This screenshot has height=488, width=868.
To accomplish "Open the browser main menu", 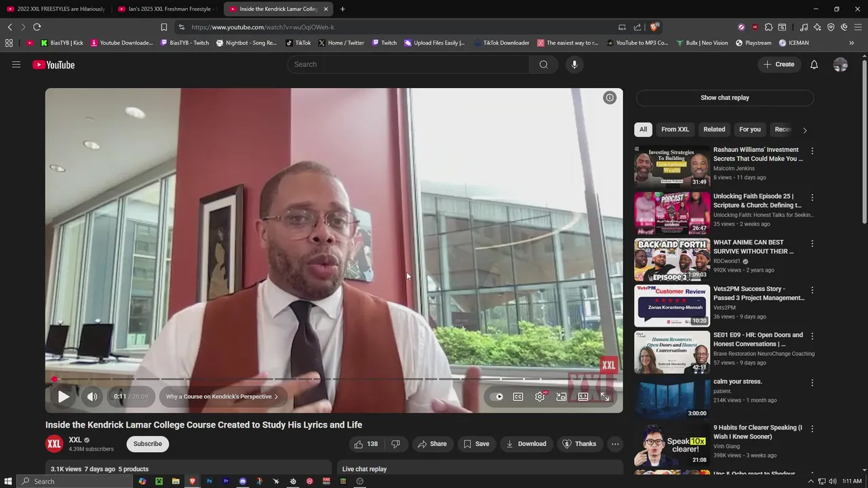I will pos(858,27).
